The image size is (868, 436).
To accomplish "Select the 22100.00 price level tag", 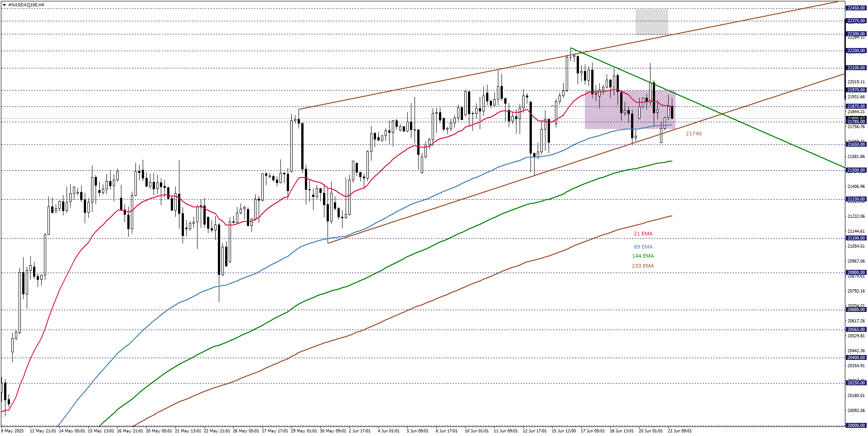I will pyautogui.click(x=856, y=68).
